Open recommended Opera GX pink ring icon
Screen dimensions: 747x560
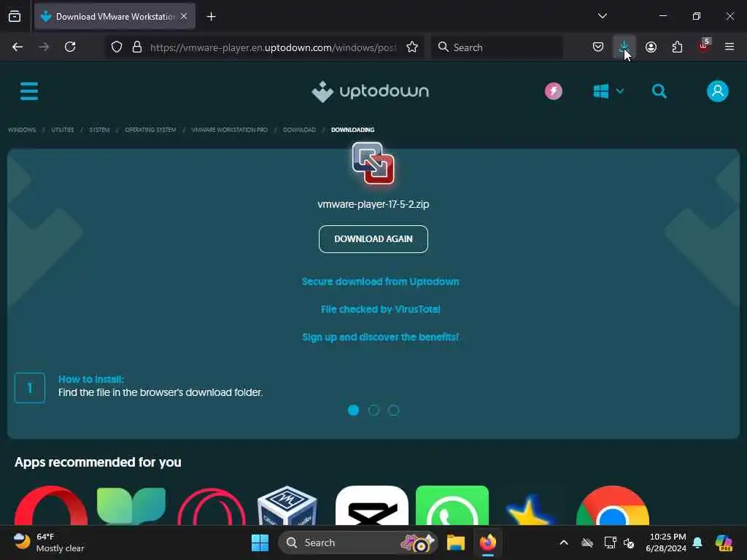(211, 505)
